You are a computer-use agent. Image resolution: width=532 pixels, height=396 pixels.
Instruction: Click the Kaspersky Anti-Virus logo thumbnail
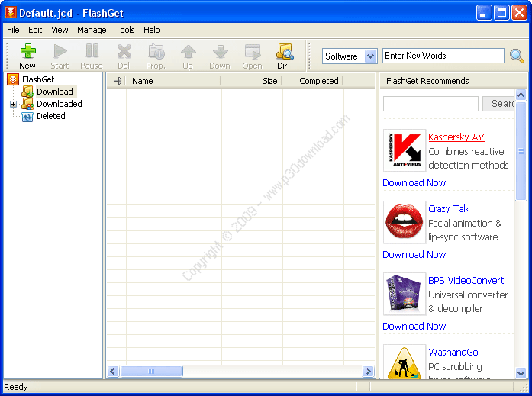click(x=405, y=150)
